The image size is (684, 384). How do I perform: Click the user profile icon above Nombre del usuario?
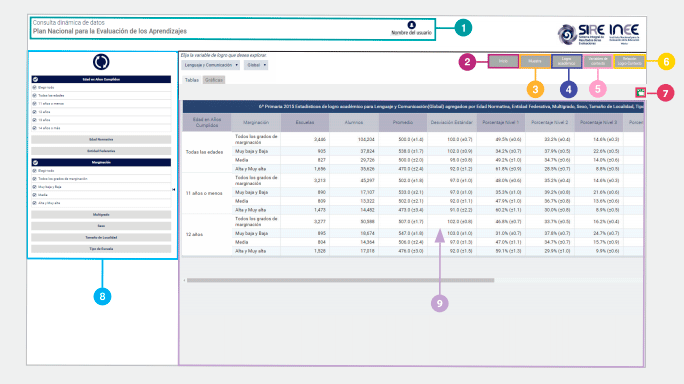411,25
